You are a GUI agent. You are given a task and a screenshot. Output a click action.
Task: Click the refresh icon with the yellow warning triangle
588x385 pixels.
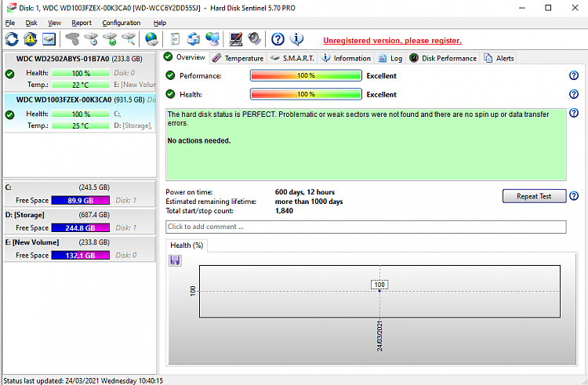point(31,39)
